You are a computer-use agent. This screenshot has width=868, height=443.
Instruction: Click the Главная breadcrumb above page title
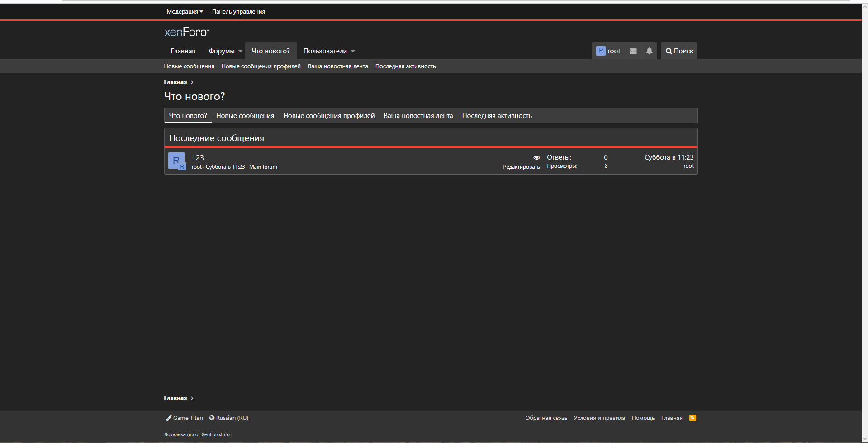[x=175, y=82]
